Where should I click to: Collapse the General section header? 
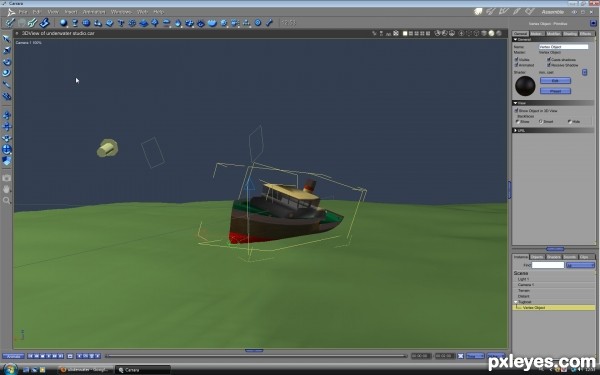pos(553,39)
